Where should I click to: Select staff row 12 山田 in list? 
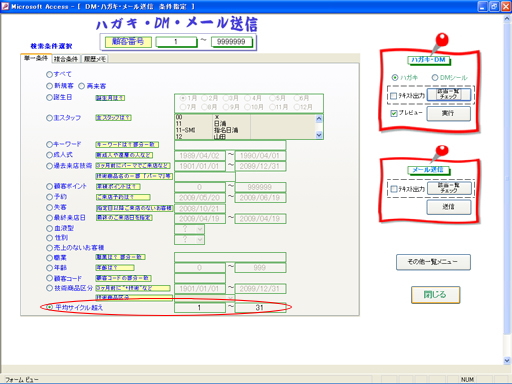[245, 136]
